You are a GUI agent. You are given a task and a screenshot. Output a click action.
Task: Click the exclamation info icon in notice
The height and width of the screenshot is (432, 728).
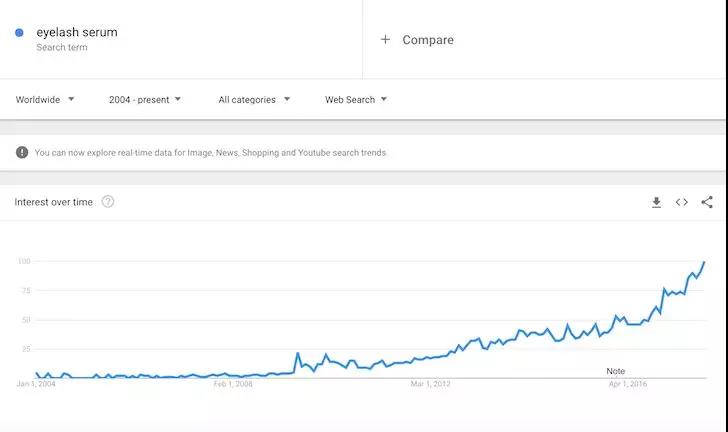tap(22, 152)
